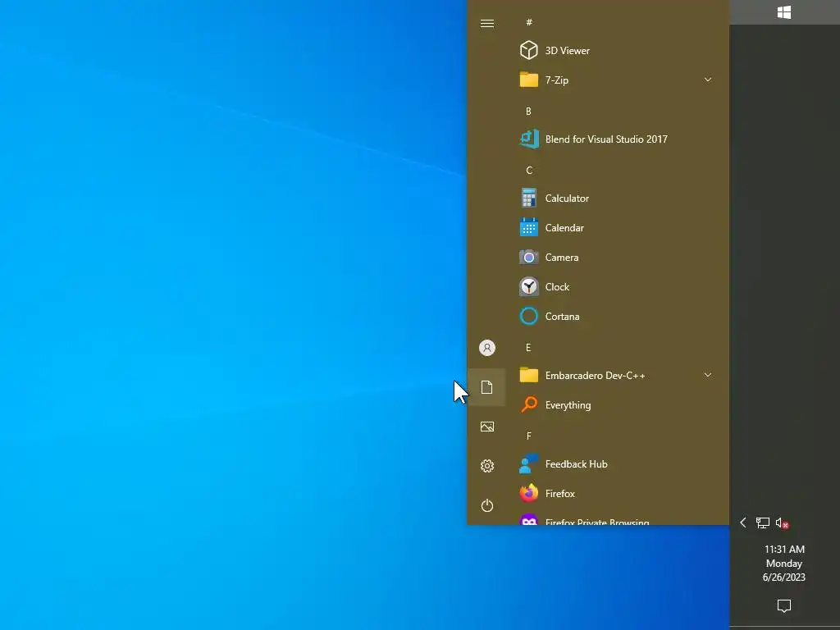
Task: Expand the Embarcadero Dev-C++ chevron
Action: click(x=708, y=375)
